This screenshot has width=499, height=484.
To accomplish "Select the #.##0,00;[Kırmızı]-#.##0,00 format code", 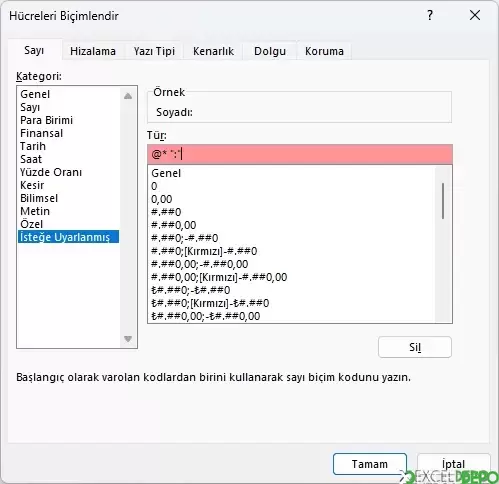I will [x=292, y=277].
